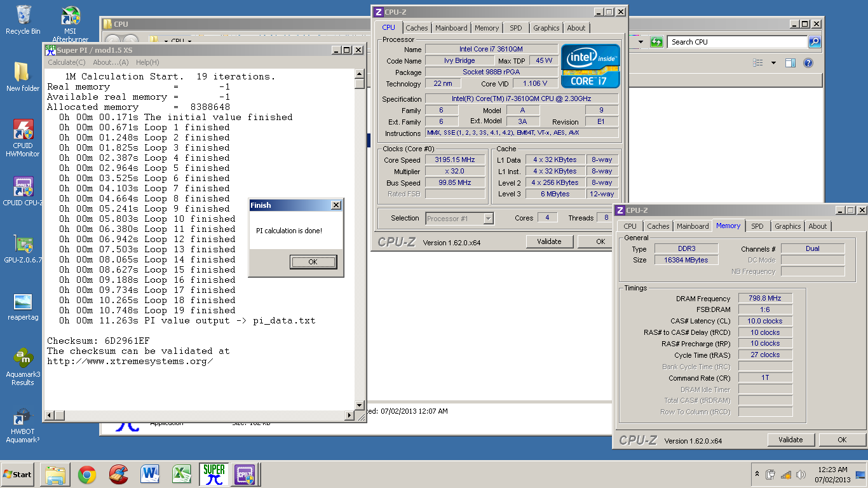Click the Start button
This screenshot has height=488, width=868.
[x=18, y=475]
